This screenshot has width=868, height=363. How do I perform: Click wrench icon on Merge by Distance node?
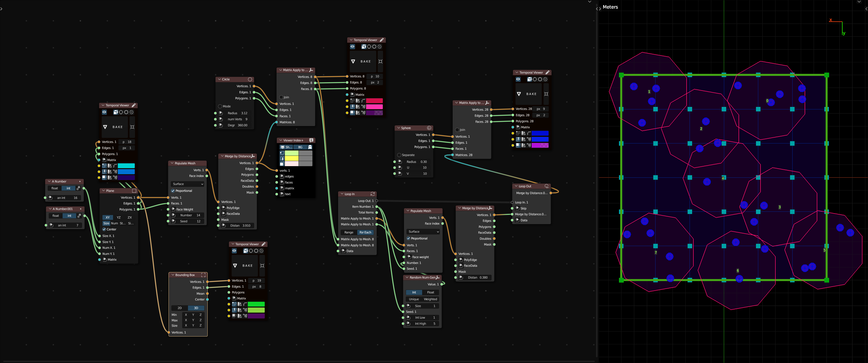click(x=253, y=156)
